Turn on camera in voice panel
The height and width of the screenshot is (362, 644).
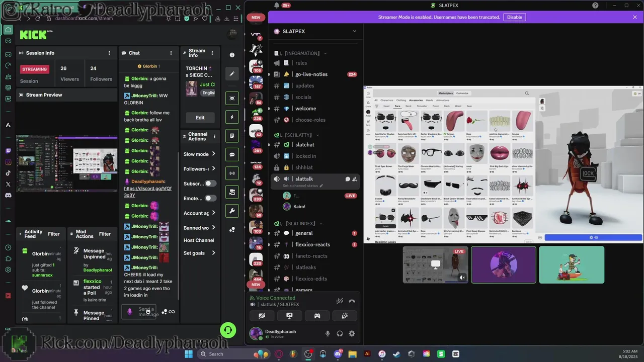click(262, 316)
